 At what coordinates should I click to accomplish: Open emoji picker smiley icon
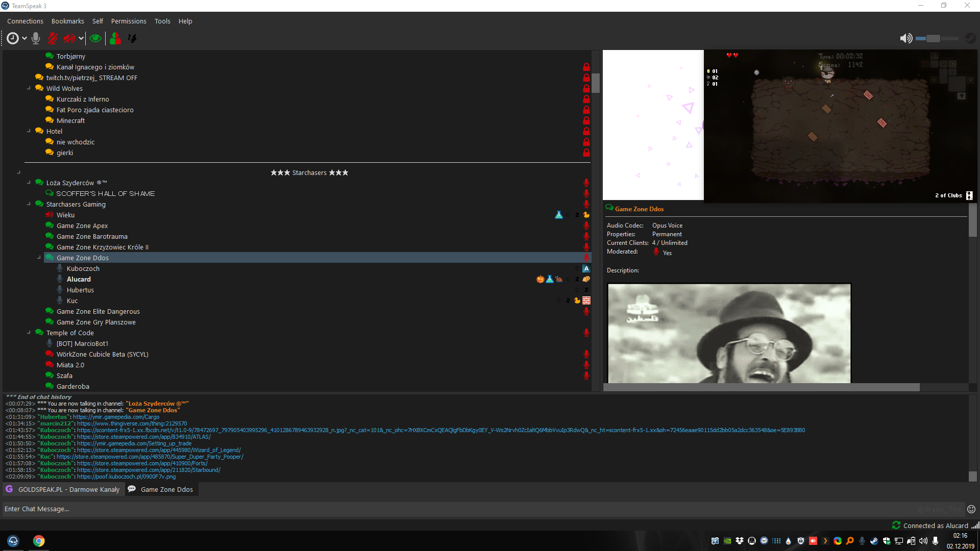tap(971, 509)
